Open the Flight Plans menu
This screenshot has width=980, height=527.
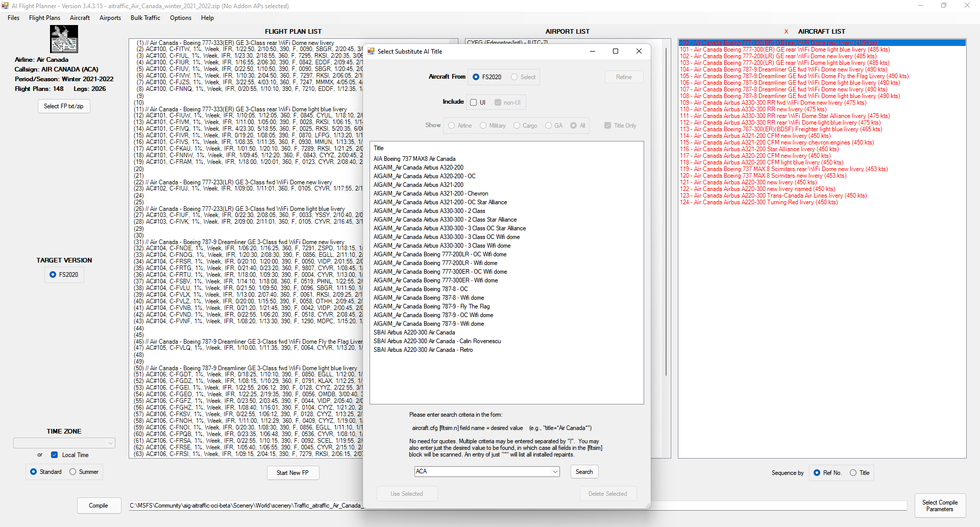[44, 18]
